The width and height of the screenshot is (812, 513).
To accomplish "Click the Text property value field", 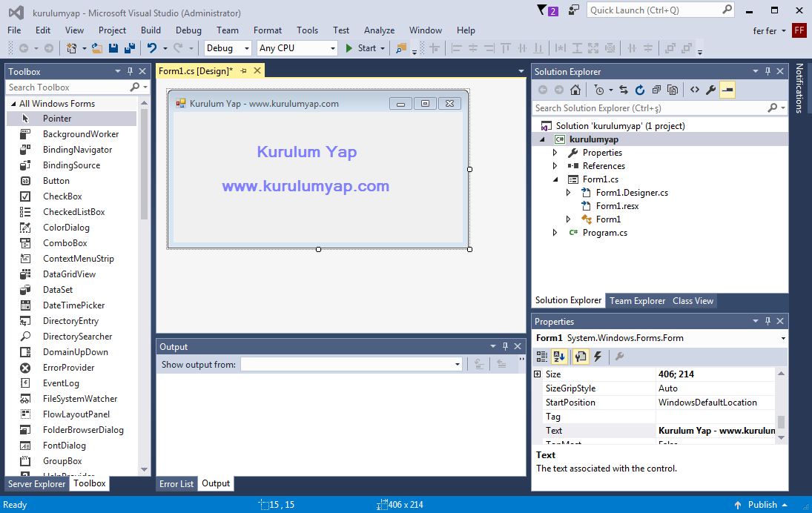I will coord(716,431).
